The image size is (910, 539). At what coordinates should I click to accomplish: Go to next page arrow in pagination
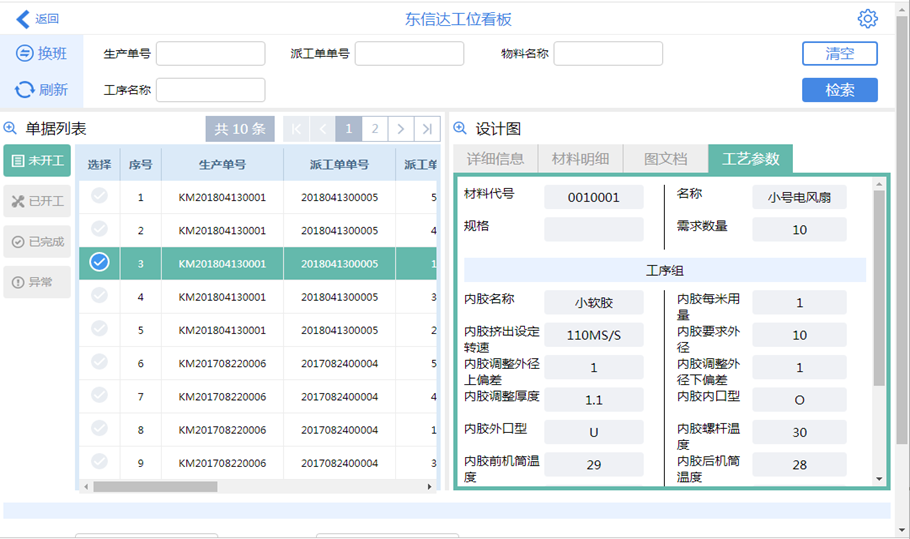pyautogui.click(x=400, y=128)
